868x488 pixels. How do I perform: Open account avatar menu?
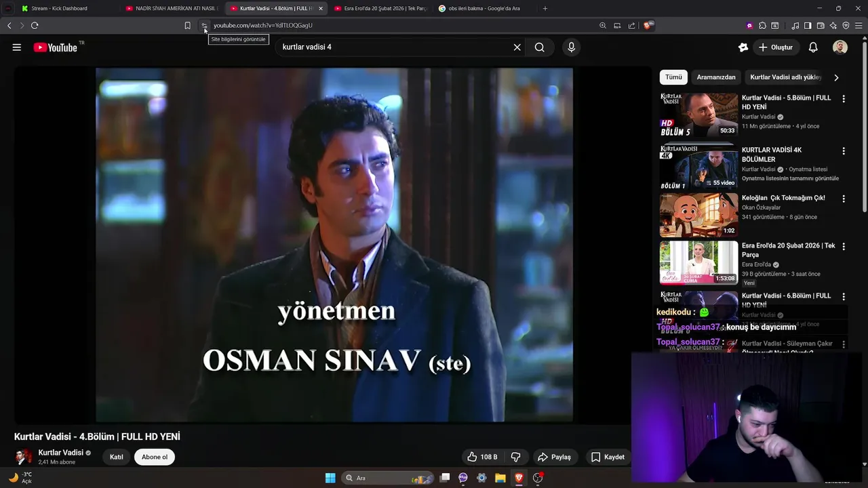point(840,47)
